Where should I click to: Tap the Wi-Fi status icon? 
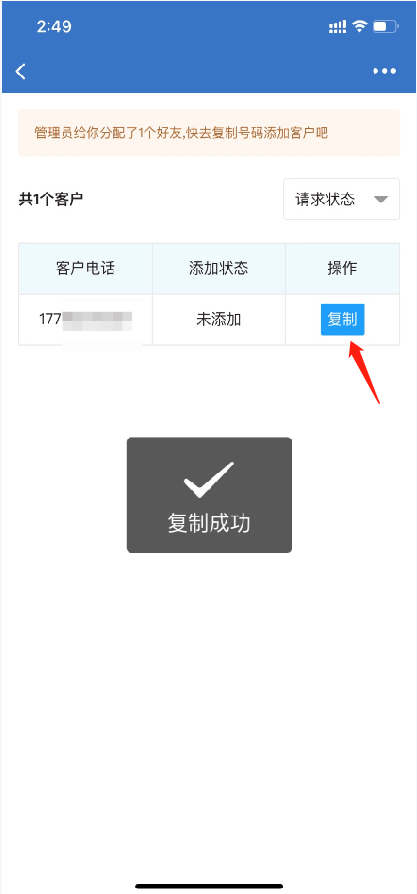click(359, 26)
